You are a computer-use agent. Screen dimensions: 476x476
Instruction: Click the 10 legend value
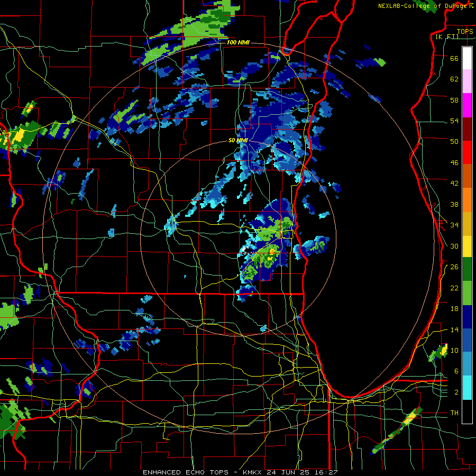click(x=454, y=350)
